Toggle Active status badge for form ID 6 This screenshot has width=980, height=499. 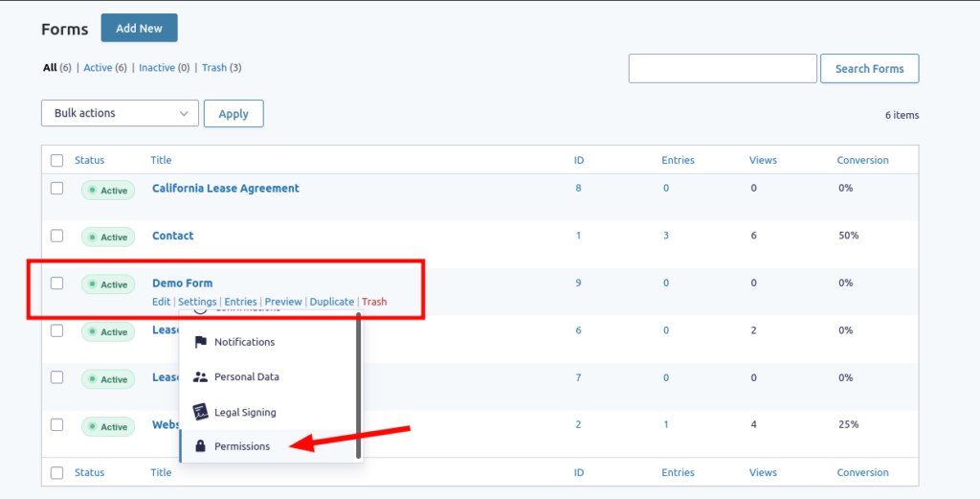108,332
